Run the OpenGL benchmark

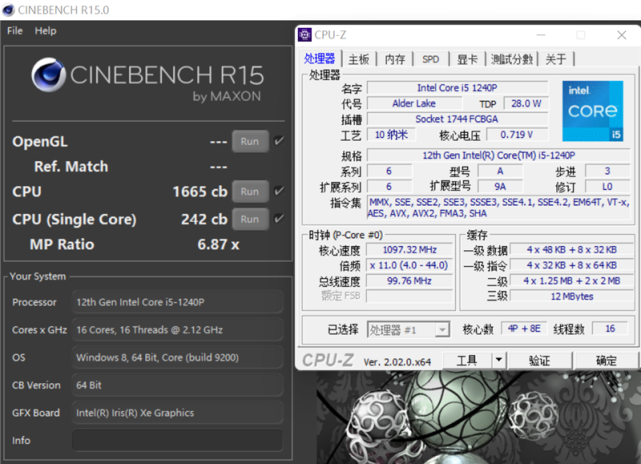click(x=249, y=141)
